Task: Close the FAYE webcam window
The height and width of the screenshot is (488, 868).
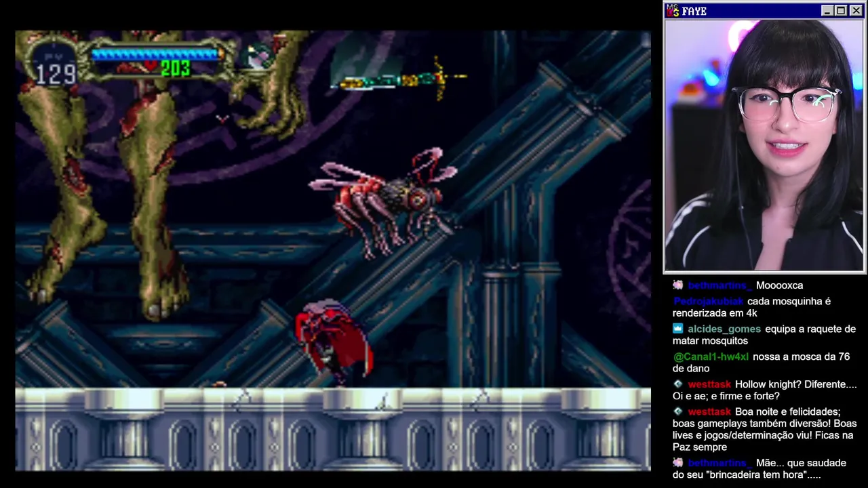Action: pos(855,11)
